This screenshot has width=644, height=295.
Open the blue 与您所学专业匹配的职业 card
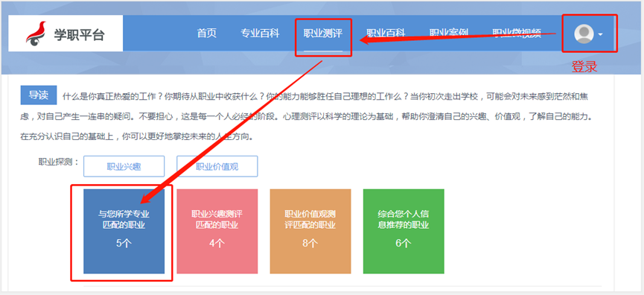(124, 232)
